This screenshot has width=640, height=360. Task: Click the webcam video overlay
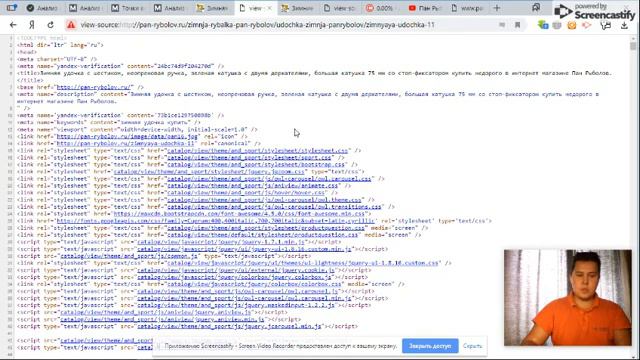point(568,298)
